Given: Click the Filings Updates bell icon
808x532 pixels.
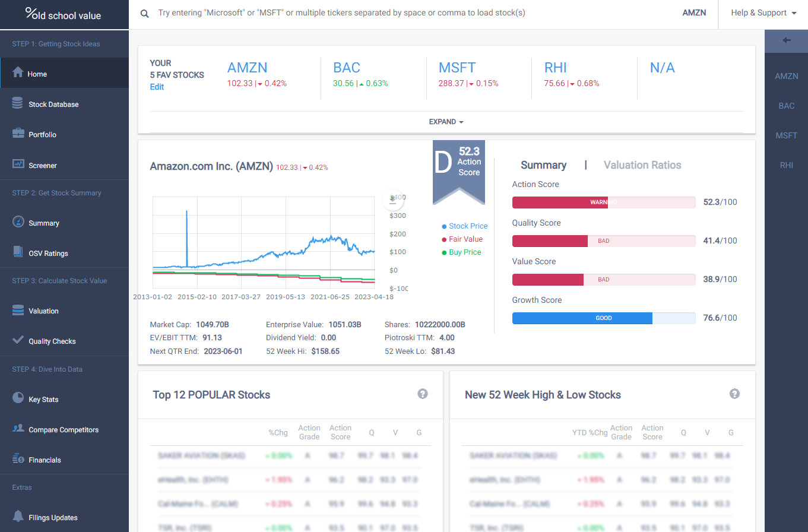Looking at the screenshot, I should (x=18, y=516).
